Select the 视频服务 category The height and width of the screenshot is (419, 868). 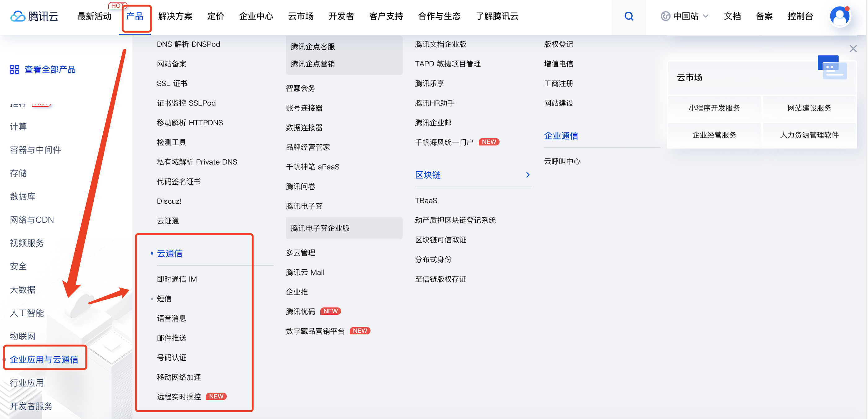(x=27, y=243)
